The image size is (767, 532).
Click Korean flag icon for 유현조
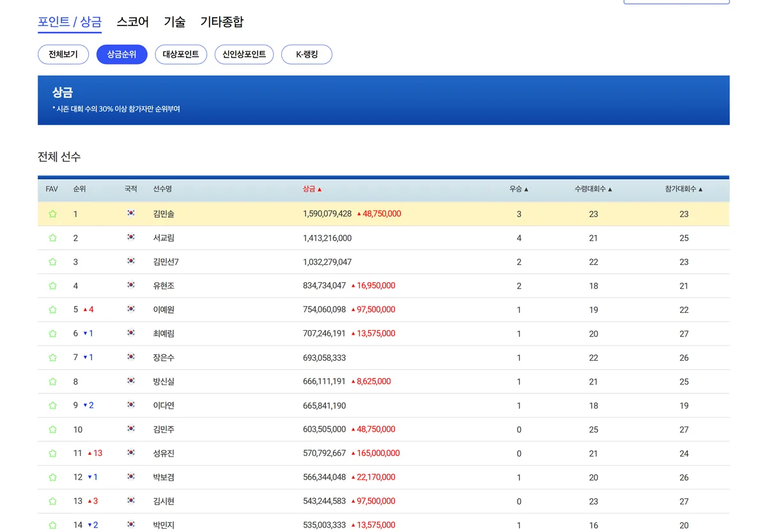(131, 285)
